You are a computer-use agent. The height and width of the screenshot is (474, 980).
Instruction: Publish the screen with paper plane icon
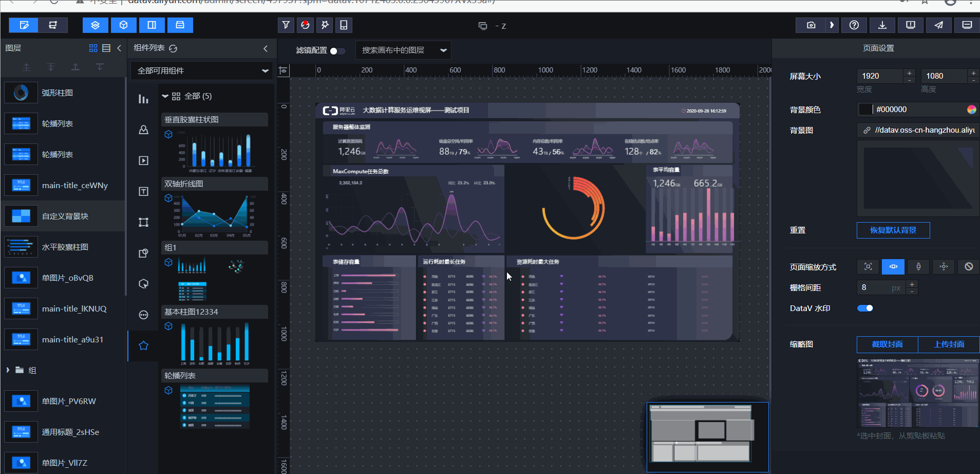(939, 25)
